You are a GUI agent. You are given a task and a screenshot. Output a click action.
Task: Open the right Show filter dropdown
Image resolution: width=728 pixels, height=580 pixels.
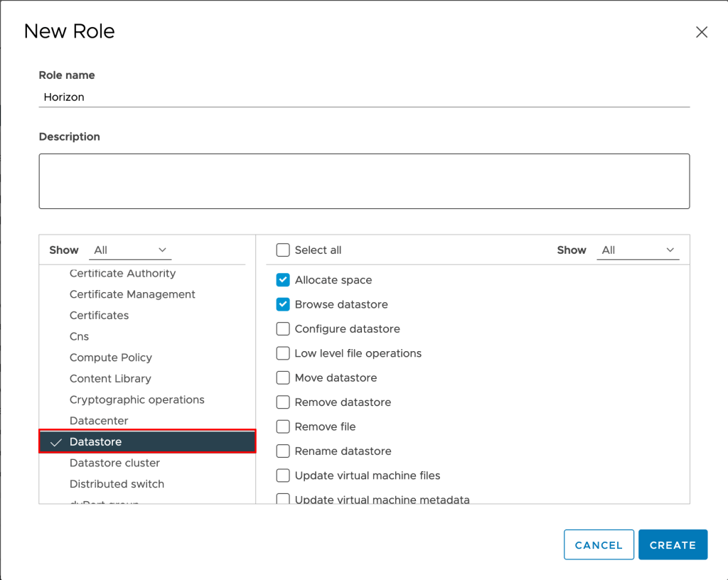638,250
